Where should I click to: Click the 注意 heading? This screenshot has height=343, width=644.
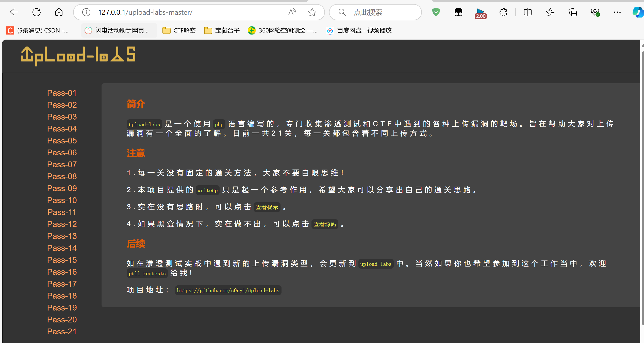click(136, 153)
